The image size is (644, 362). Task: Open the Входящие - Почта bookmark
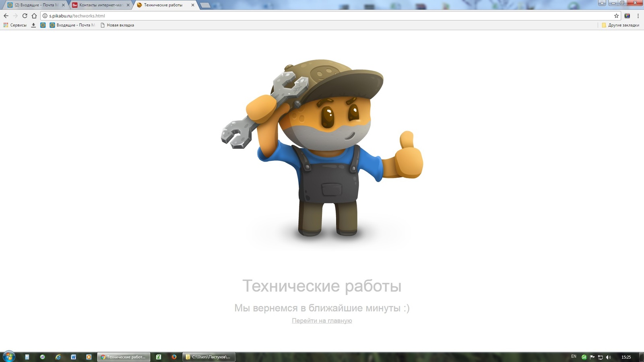(72, 25)
